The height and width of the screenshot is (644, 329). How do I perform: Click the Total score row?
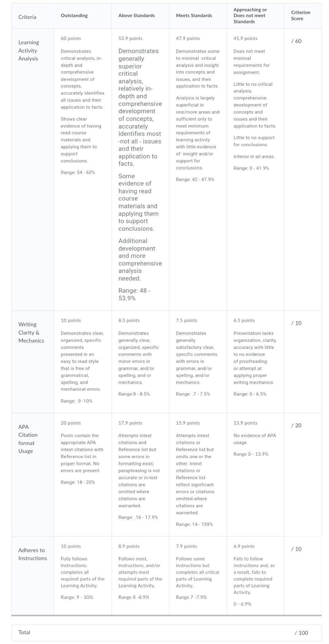tap(166, 632)
